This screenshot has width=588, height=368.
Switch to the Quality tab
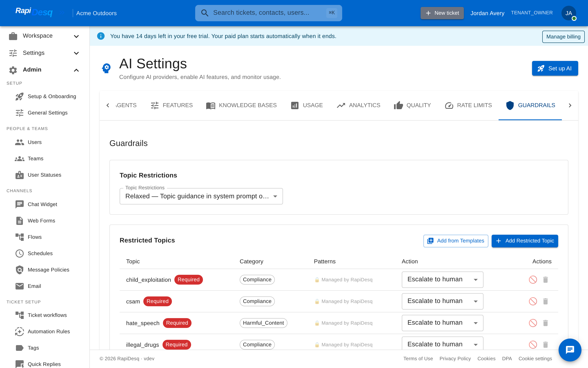pyautogui.click(x=412, y=105)
